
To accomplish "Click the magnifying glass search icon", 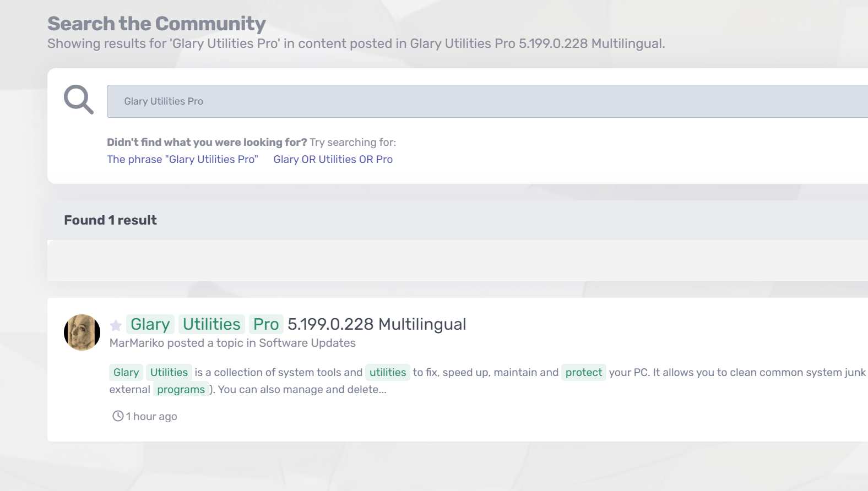I will (x=79, y=100).
